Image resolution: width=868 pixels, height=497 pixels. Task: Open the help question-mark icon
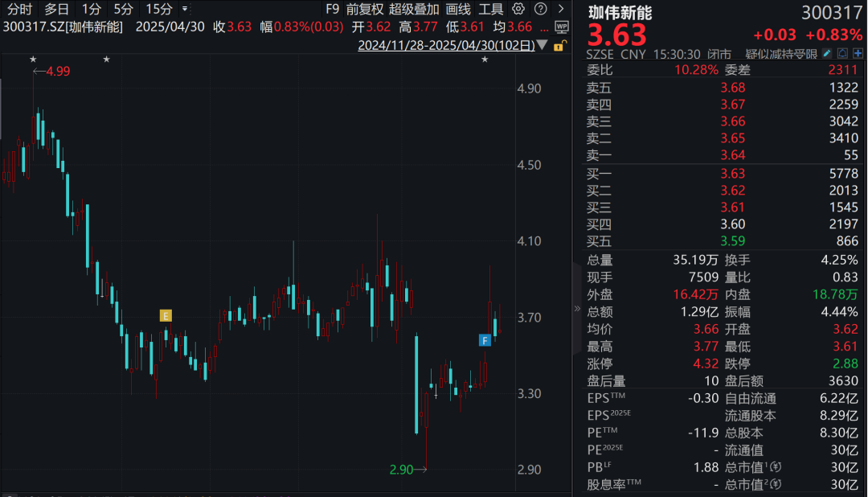click(x=541, y=9)
